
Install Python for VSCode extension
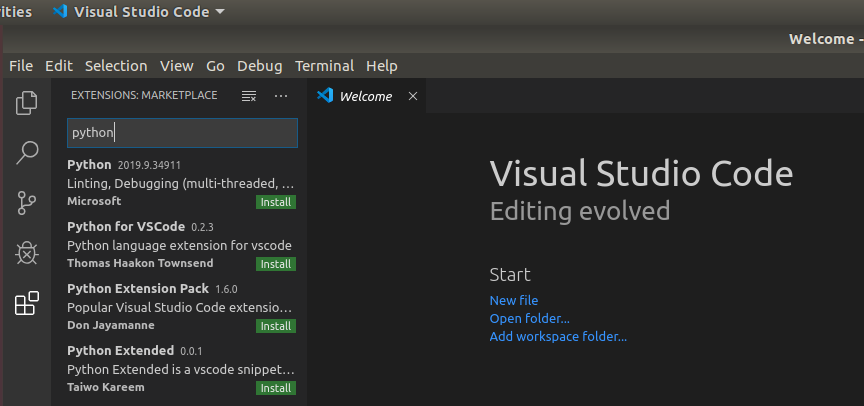point(276,264)
